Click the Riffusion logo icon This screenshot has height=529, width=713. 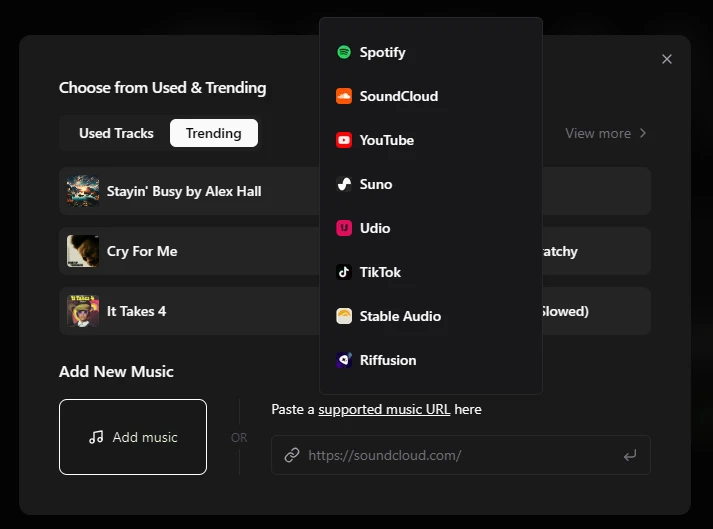coord(344,360)
